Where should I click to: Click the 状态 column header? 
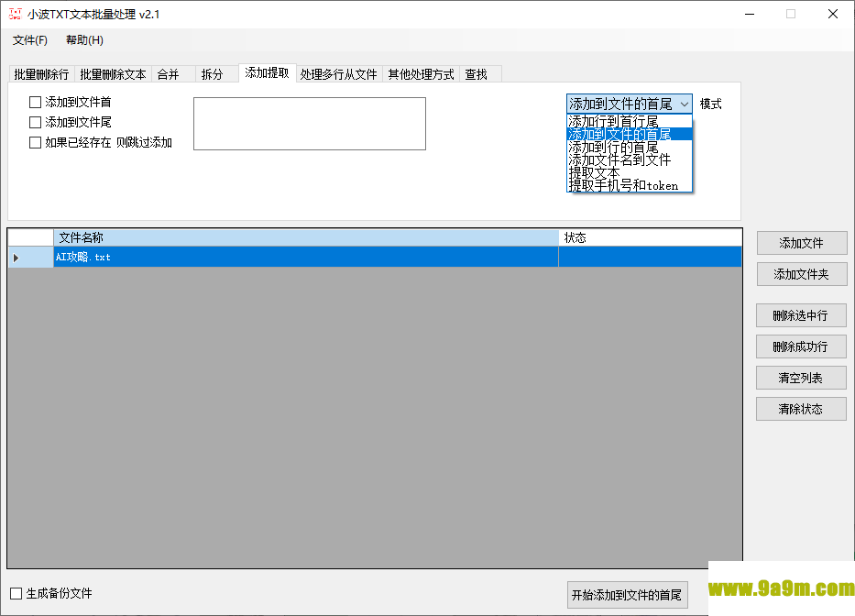pyautogui.click(x=650, y=238)
